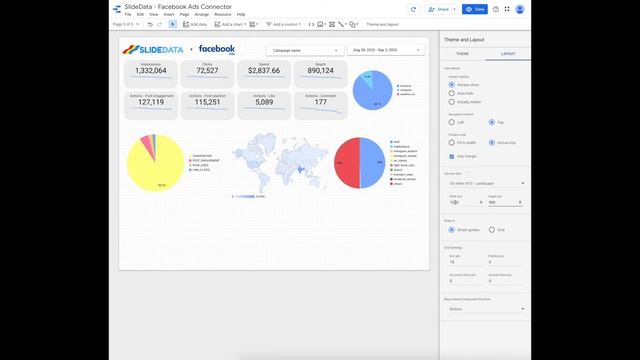The width and height of the screenshot is (640, 360).
Task: Open the dropdown arrow beside Share
Action: 454,9
